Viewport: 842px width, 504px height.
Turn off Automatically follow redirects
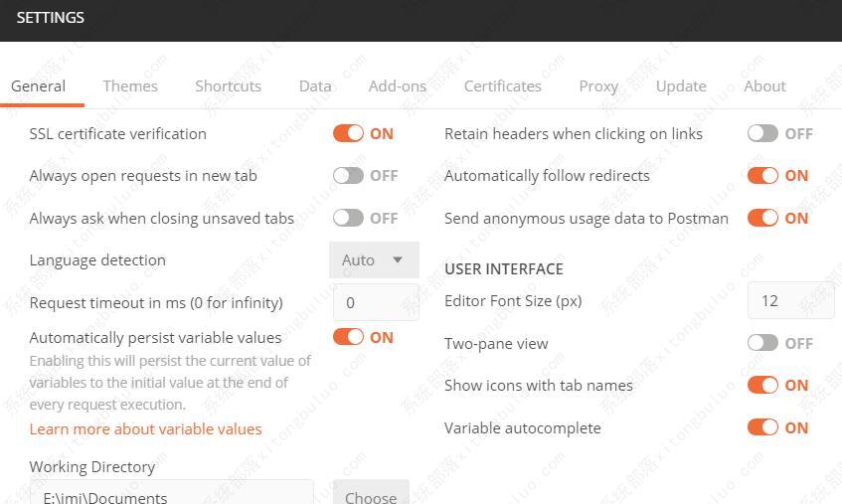pyautogui.click(x=762, y=175)
